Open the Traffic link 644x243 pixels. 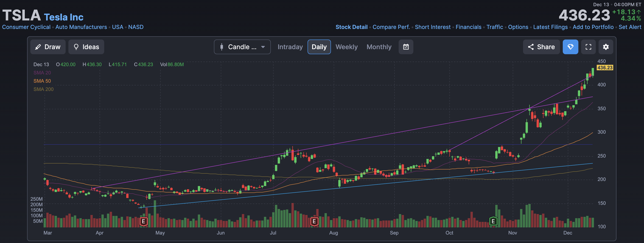pyautogui.click(x=495, y=27)
